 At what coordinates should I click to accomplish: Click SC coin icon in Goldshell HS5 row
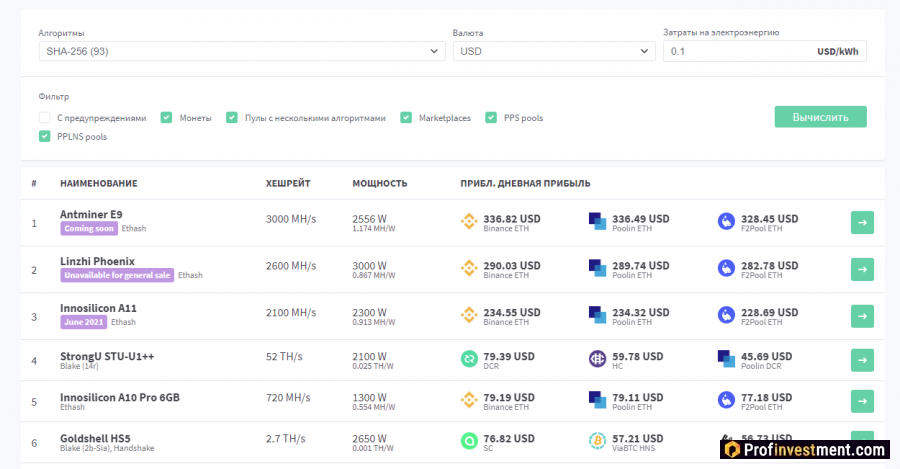(x=469, y=441)
